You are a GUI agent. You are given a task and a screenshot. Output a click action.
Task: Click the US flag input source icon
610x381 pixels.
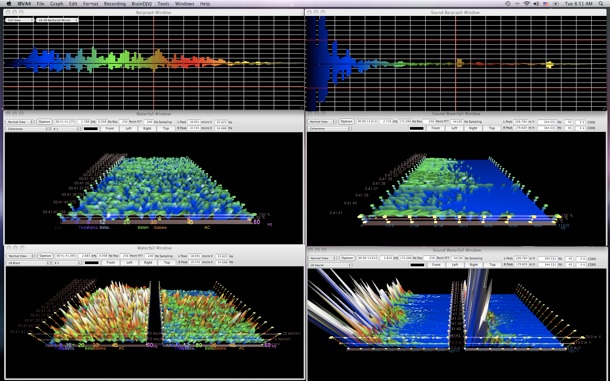pyautogui.click(x=546, y=4)
